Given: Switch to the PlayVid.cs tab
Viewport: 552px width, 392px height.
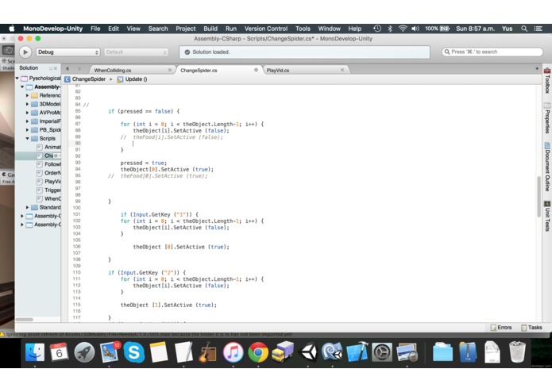Looking at the screenshot, I should [x=278, y=71].
